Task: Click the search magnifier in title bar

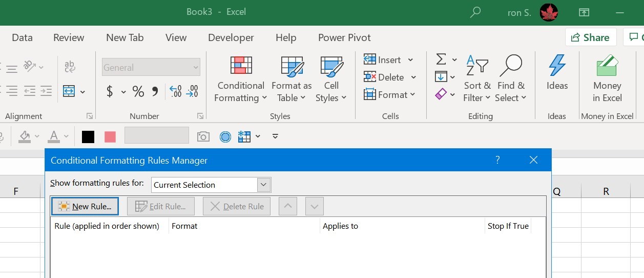Action: tap(475, 12)
